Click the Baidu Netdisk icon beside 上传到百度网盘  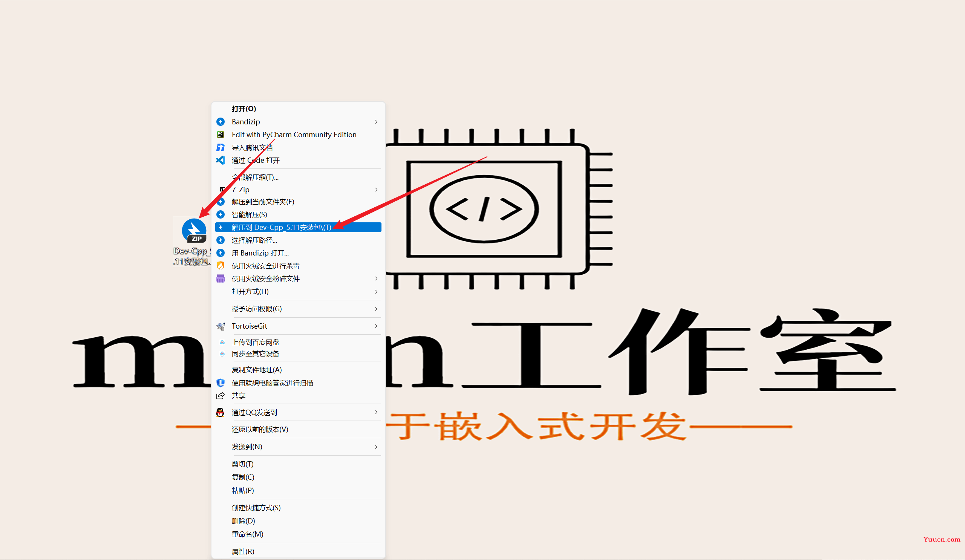[222, 342]
